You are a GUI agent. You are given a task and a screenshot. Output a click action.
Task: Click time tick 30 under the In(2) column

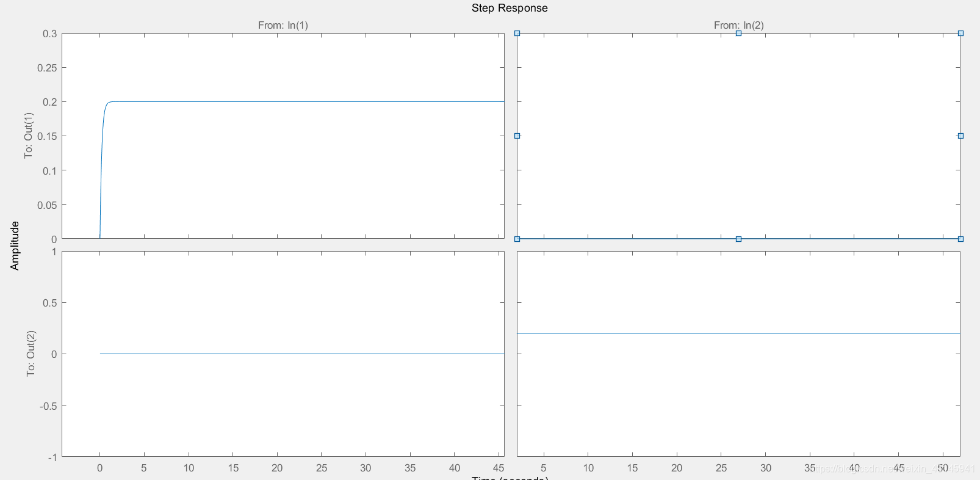click(x=766, y=468)
